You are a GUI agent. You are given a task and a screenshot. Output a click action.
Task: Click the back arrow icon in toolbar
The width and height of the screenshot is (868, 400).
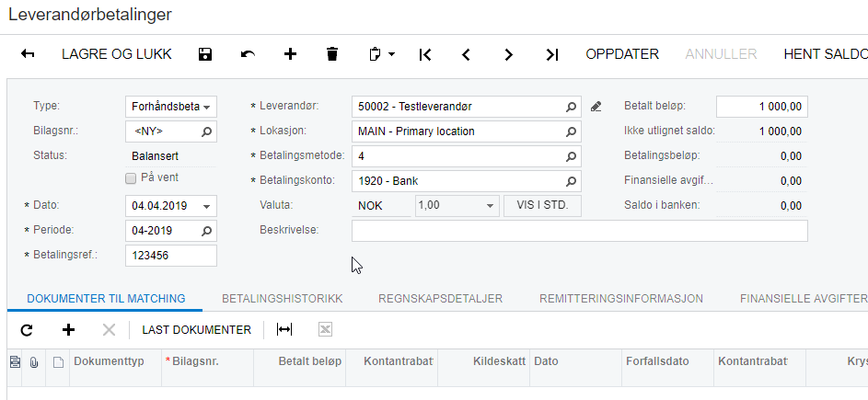(x=28, y=54)
